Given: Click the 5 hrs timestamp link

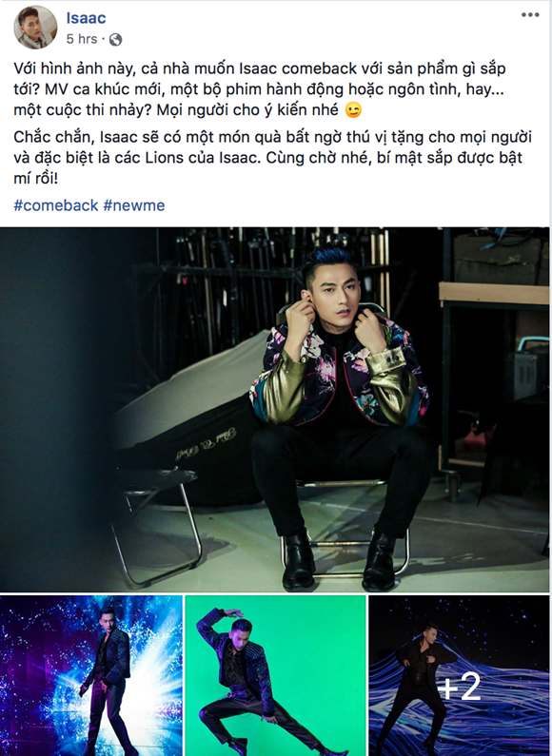Looking at the screenshot, I should pyautogui.click(x=82, y=39).
